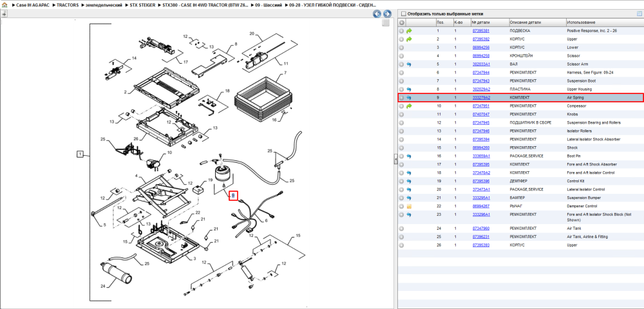
Task: Sort by Описание детали column header
Action: click(536, 22)
